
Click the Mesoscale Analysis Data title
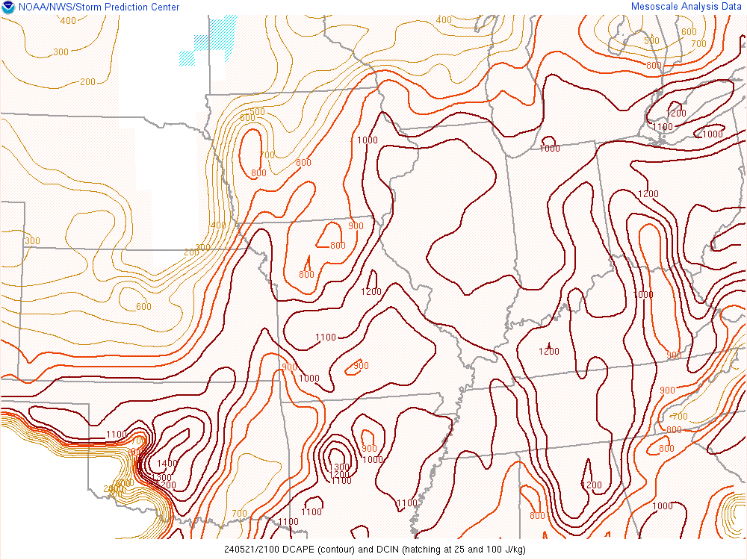coord(687,7)
